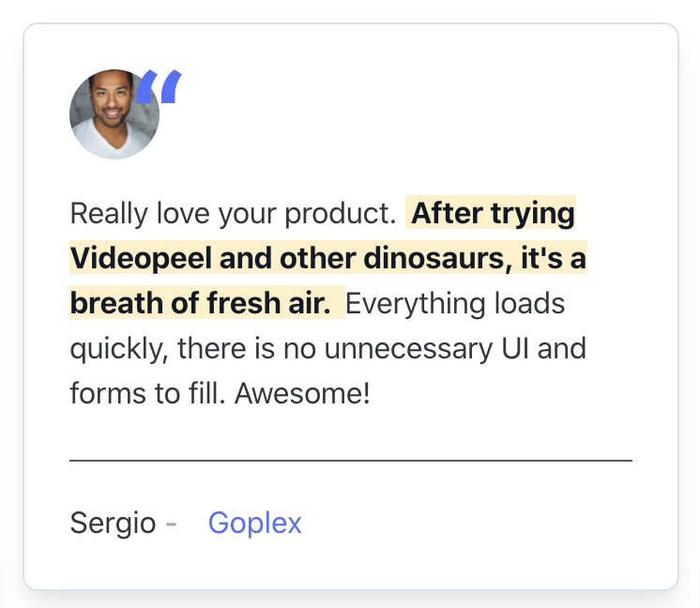
Task: Click the opening sentence "Really love your product."
Action: click(233, 214)
